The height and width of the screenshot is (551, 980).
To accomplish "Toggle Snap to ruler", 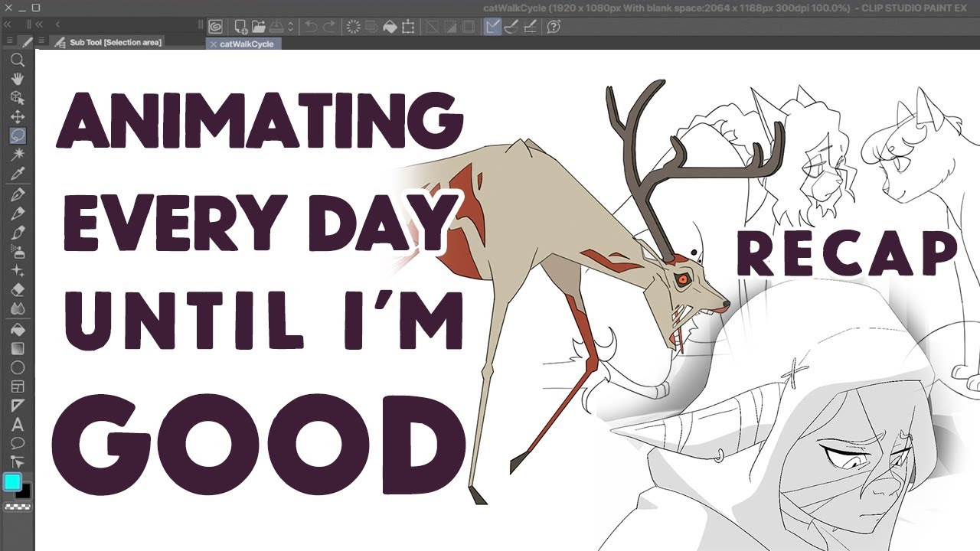I will tap(492, 27).
